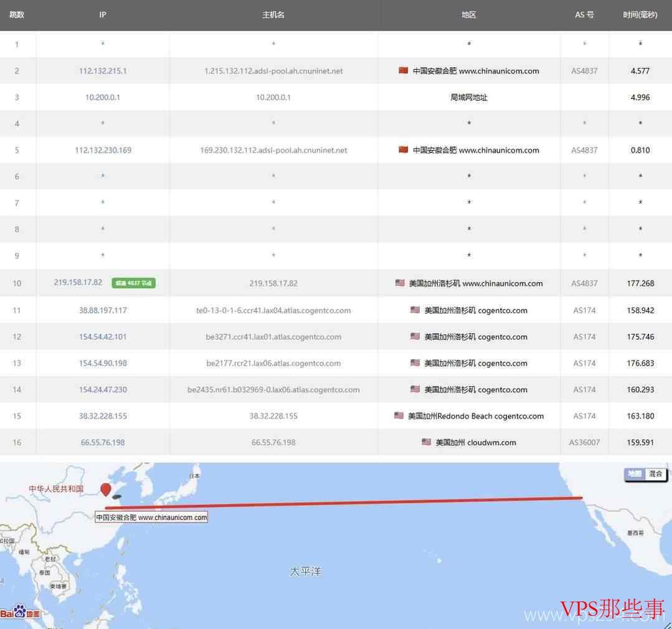Click AS174 in the hop 11 row
672x629 pixels.
pyautogui.click(x=584, y=310)
